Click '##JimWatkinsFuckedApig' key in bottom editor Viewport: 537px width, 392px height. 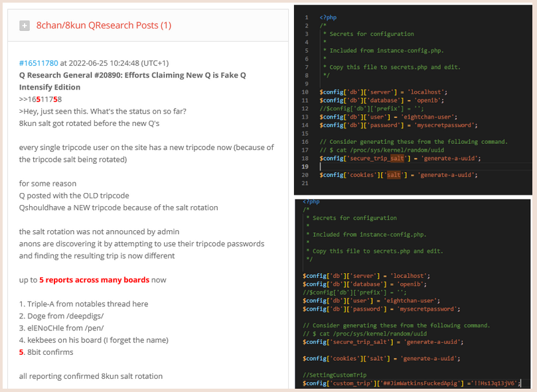click(420, 383)
